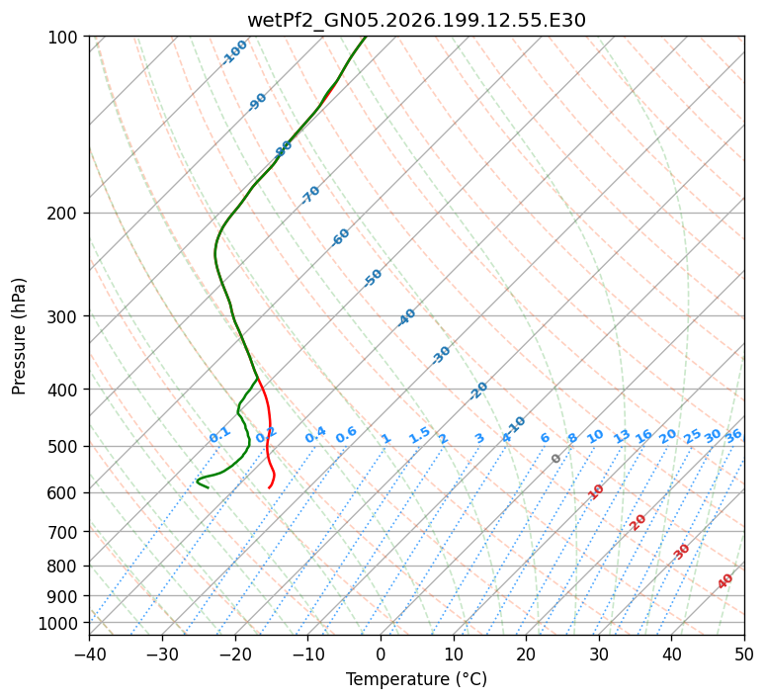Viewport: 766px width, 700px height.
Task: Click the gray 0 isotherm marker
Action: [x=555, y=458]
